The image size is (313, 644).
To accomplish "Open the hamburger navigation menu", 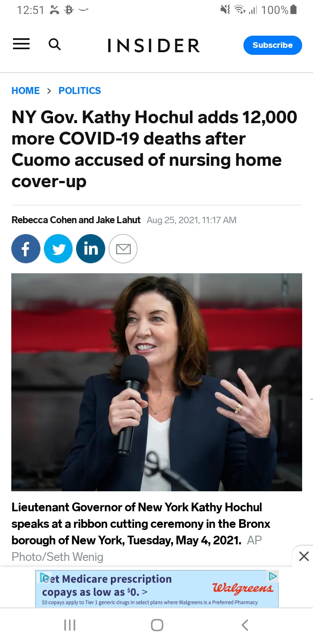I will 21,44.
